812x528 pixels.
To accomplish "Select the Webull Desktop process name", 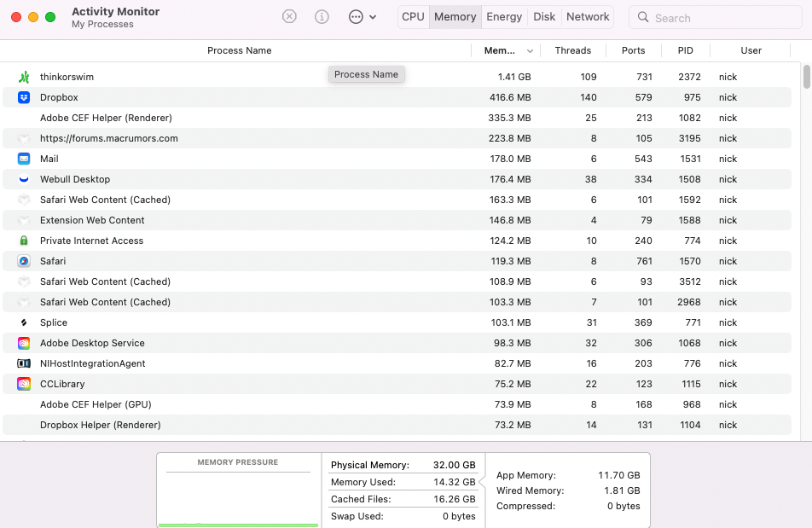I will 75,179.
